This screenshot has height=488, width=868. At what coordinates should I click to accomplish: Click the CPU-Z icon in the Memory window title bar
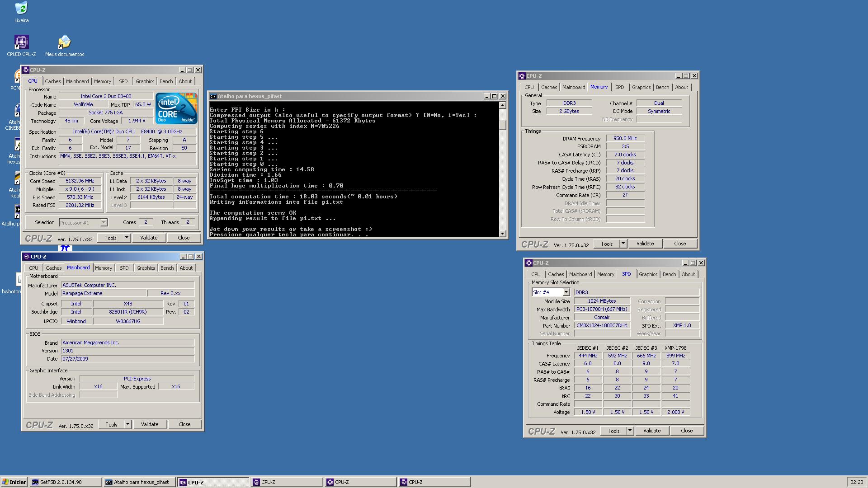tap(522, 76)
